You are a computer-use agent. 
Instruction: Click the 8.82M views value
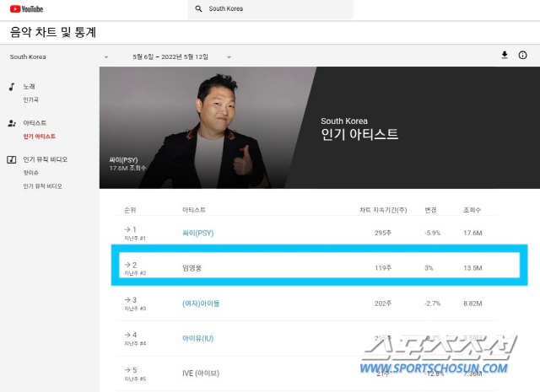[x=472, y=303]
